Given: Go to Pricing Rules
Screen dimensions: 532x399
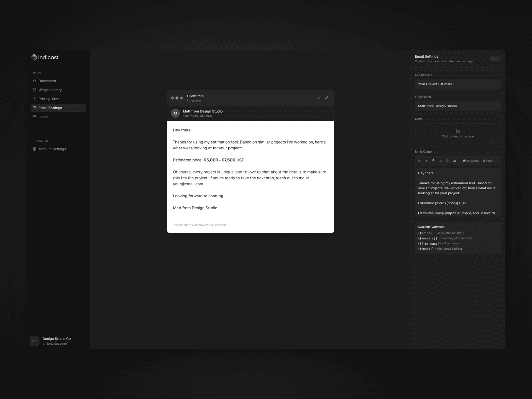Looking at the screenshot, I should point(49,99).
